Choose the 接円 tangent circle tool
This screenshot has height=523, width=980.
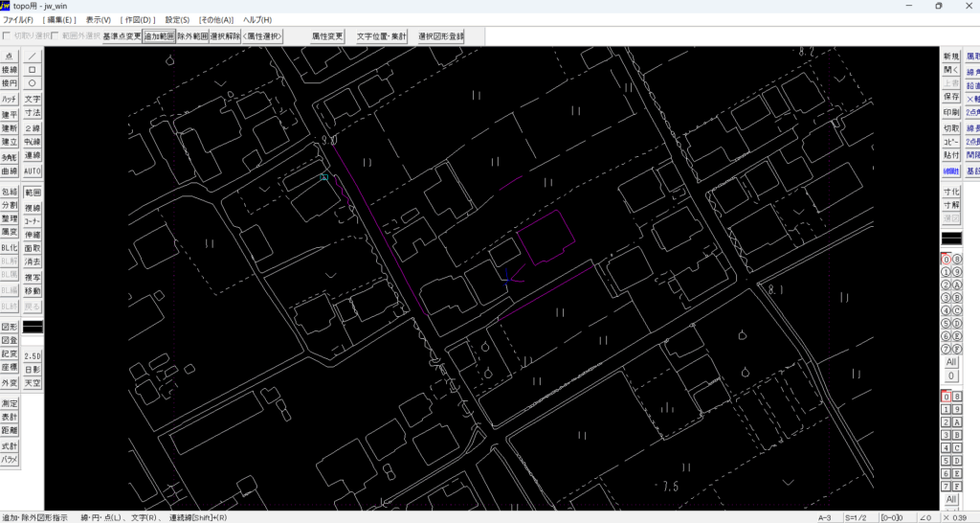pyautogui.click(x=10, y=83)
